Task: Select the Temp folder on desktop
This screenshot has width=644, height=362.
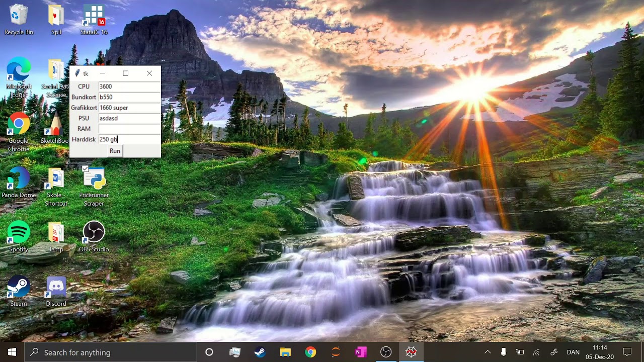Action: click(56, 237)
